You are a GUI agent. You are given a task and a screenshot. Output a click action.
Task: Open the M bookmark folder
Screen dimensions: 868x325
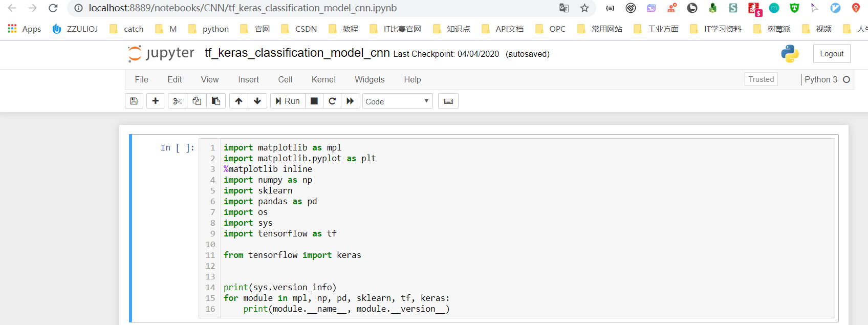click(166, 29)
